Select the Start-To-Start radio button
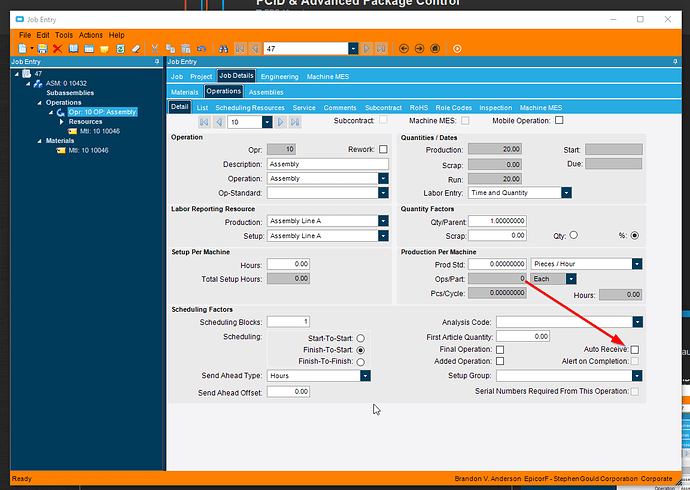 coord(360,338)
